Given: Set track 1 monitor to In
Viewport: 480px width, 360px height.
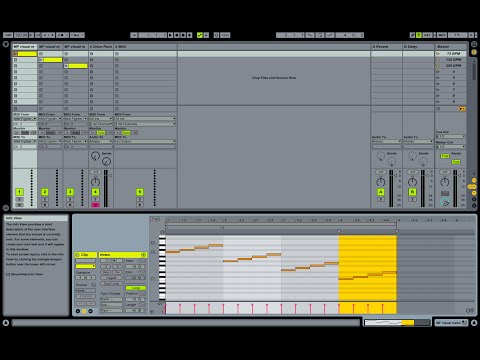Looking at the screenshot, I should pyautogui.click(x=16, y=133).
